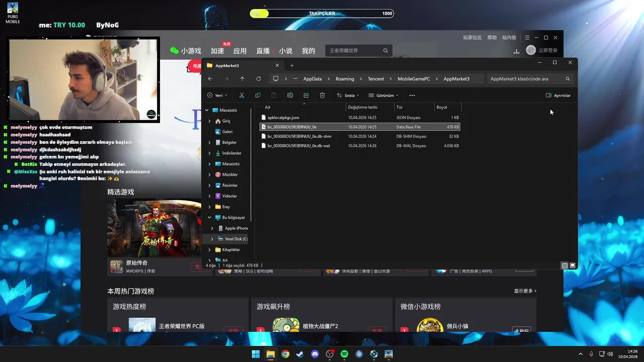Open PUBG MOBILE desktop shortcut
Screen dimensions: 644x362
click(13, 13)
